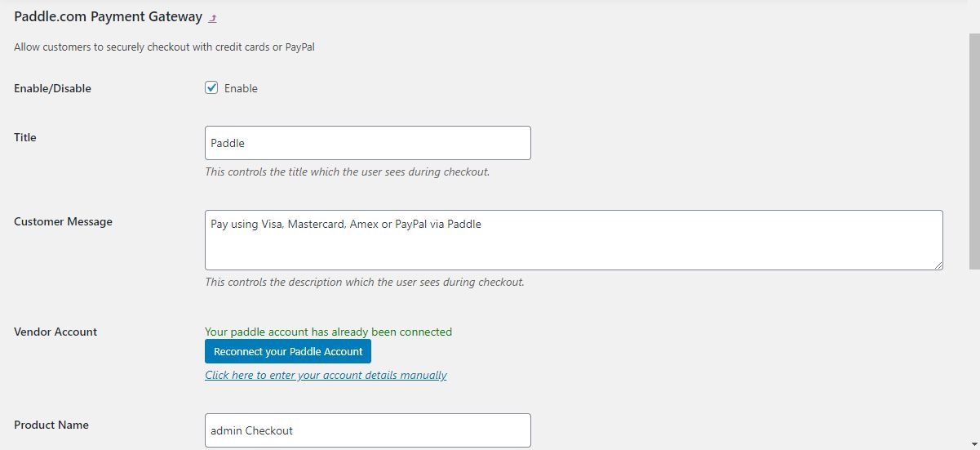Screen dimensions: 980x450
Task: Click the "Product Name" row label
Action: [x=51, y=425]
